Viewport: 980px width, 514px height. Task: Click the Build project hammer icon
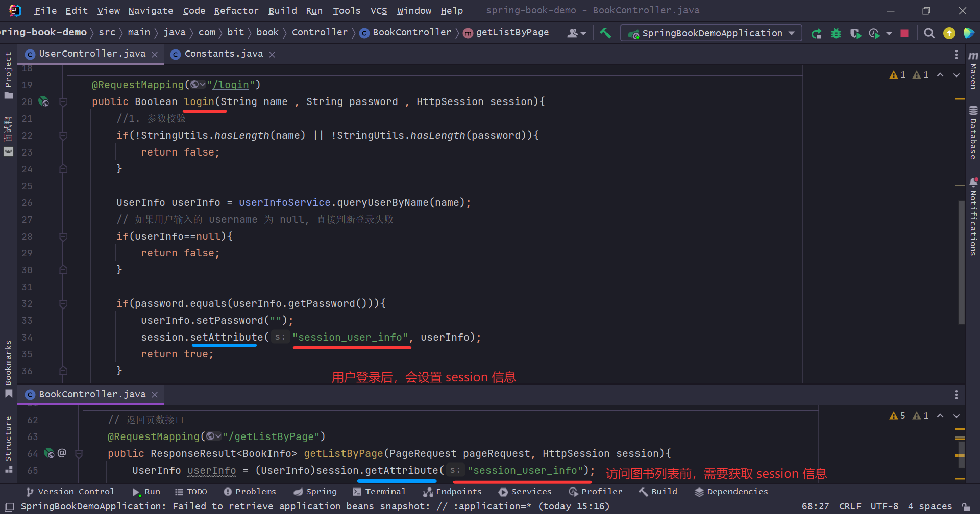point(605,33)
